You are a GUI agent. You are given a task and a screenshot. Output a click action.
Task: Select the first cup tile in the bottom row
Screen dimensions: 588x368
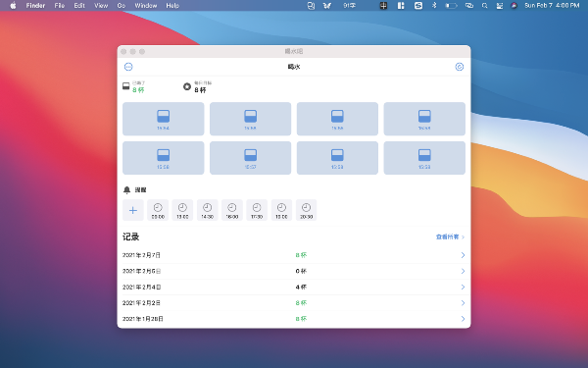[x=163, y=158]
